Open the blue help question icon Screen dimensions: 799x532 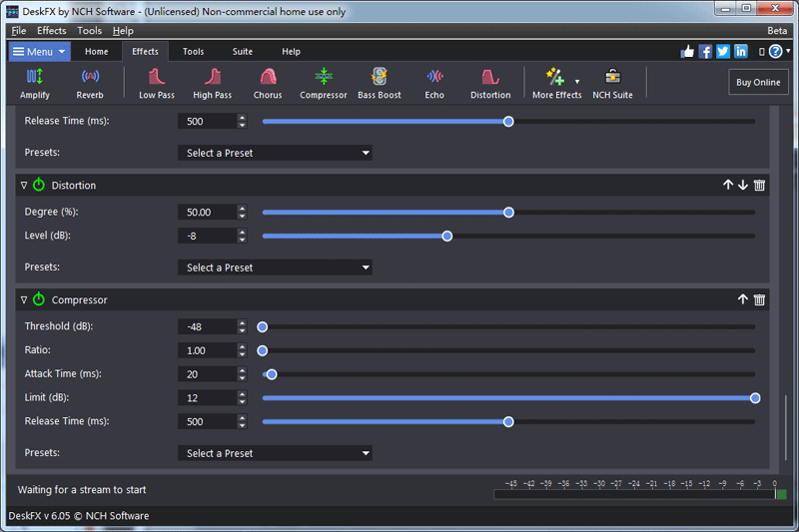pyautogui.click(x=775, y=52)
